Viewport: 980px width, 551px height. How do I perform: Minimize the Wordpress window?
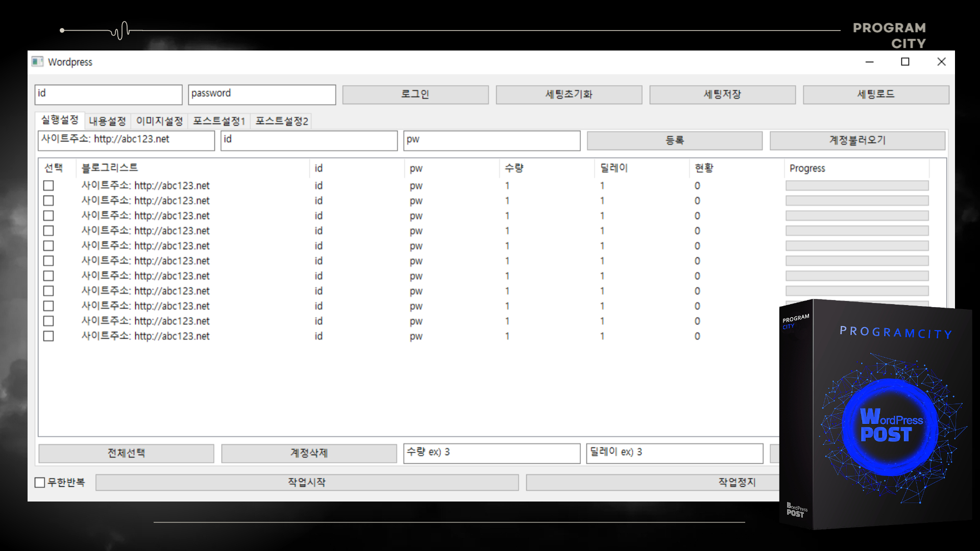click(x=869, y=62)
